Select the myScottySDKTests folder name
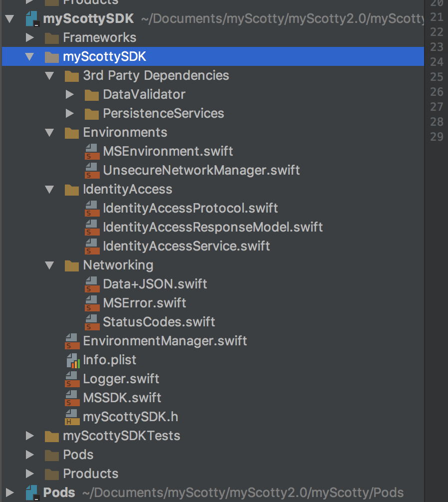 [x=122, y=436]
